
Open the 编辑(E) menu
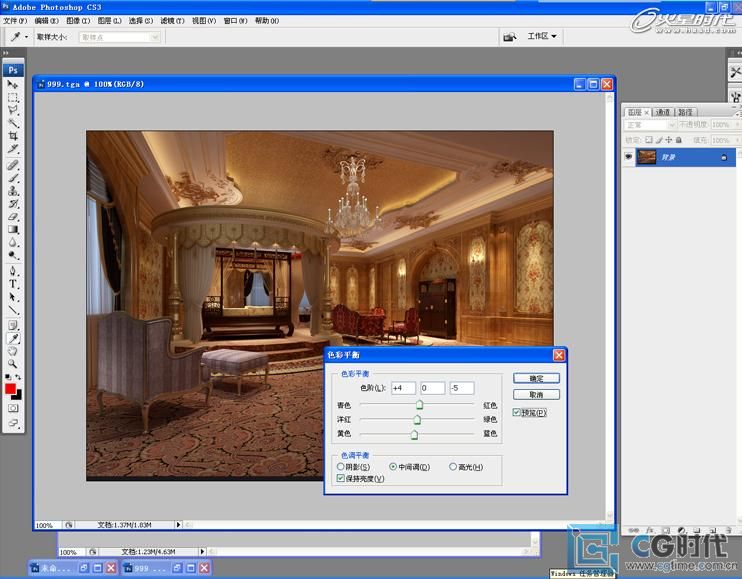point(46,21)
